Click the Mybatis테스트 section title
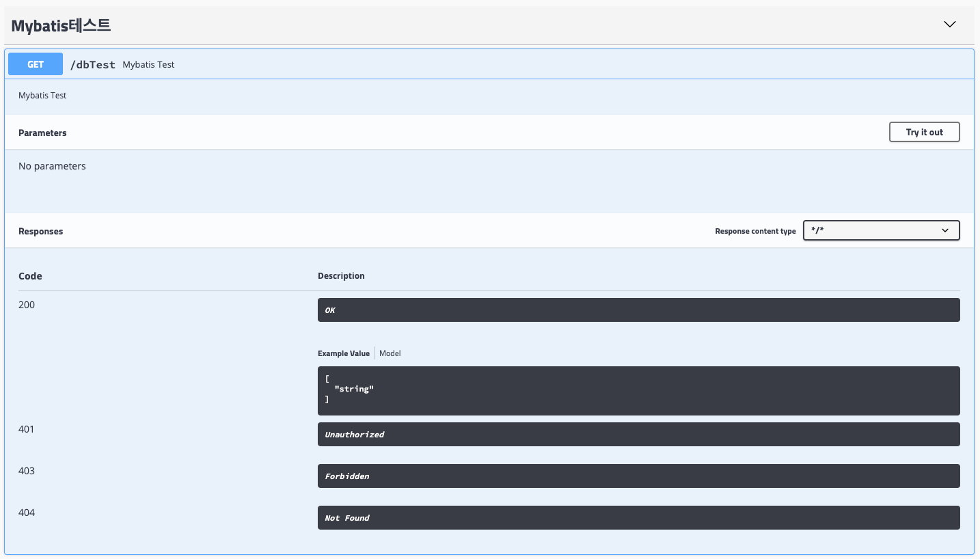This screenshot has width=980, height=559. 61,26
